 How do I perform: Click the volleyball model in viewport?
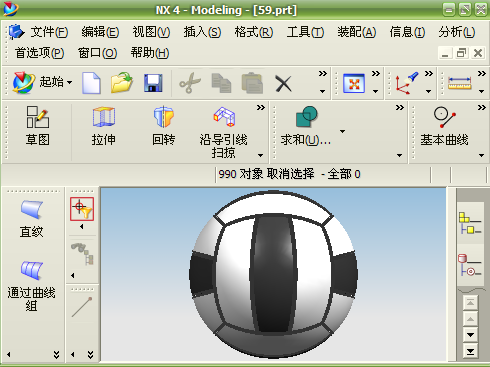point(273,274)
